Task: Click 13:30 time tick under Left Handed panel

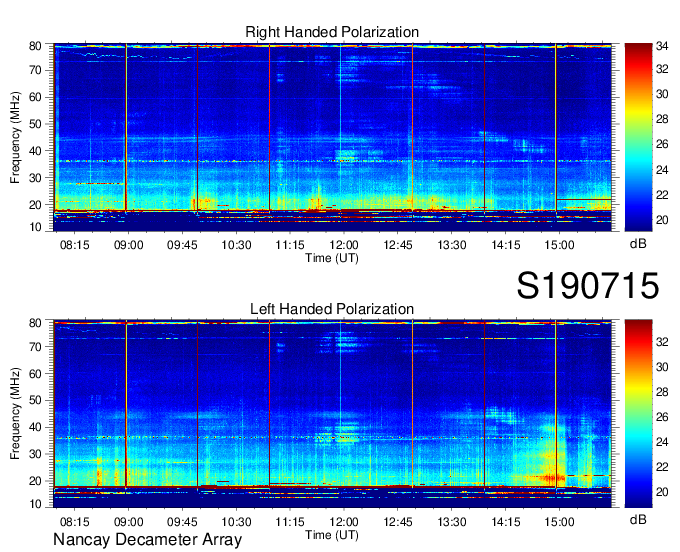Action: pos(451,522)
